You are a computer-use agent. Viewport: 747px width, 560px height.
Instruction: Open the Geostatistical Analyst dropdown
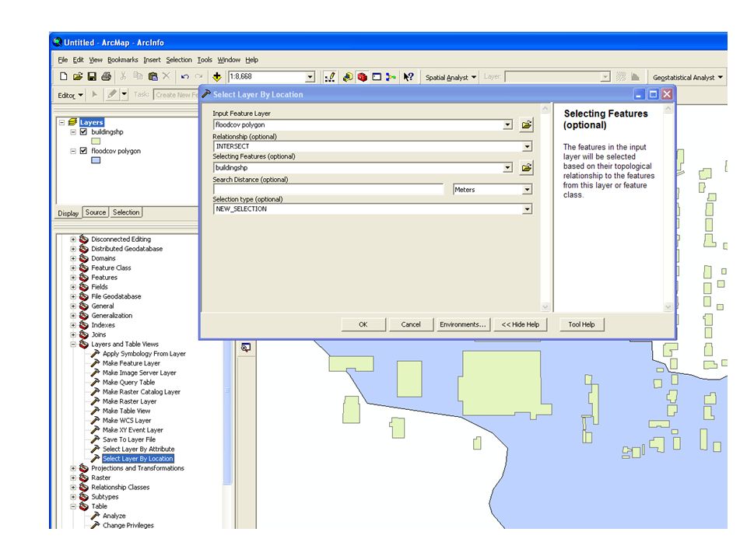coord(687,77)
